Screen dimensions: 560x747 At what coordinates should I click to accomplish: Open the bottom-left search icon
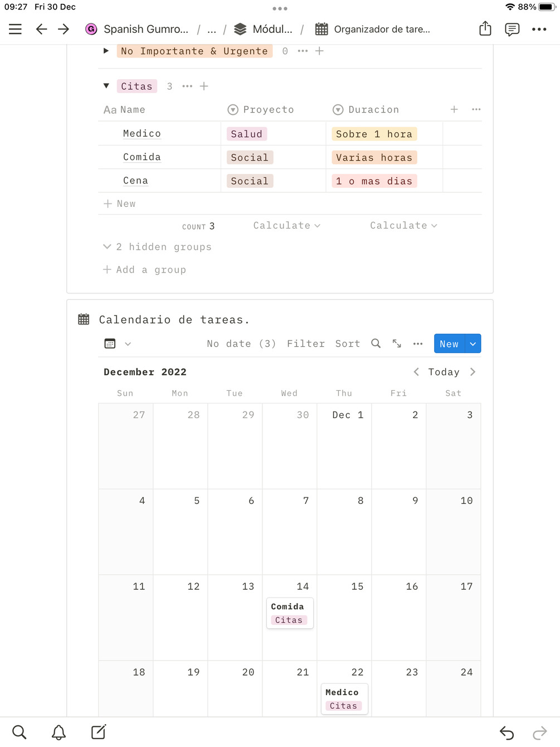(x=19, y=732)
